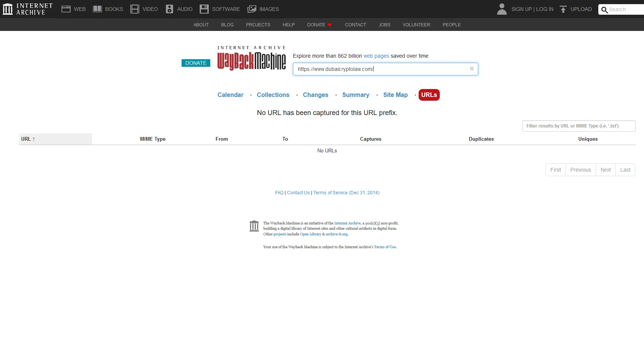Open the CONTACT menu item
This screenshot has height=341, width=644.
tap(356, 25)
